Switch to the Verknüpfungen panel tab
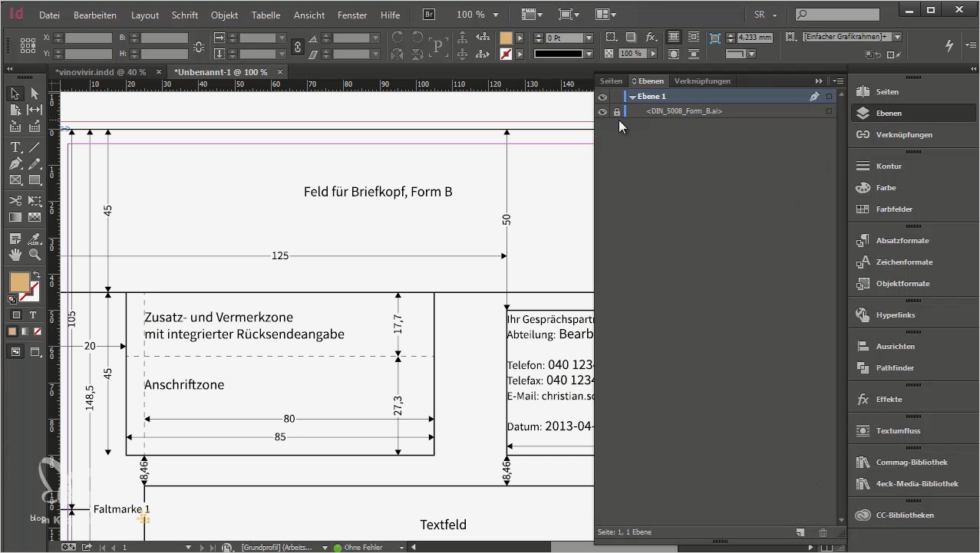Image resolution: width=980 pixels, height=553 pixels. tap(702, 81)
